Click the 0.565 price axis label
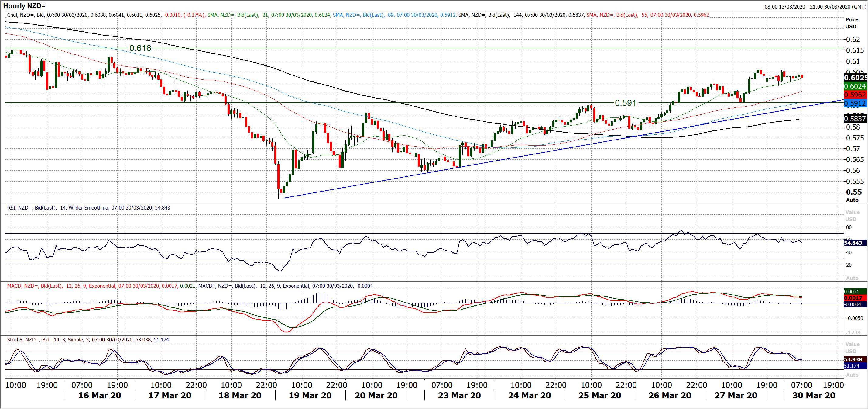868x409 pixels. [855, 159]
